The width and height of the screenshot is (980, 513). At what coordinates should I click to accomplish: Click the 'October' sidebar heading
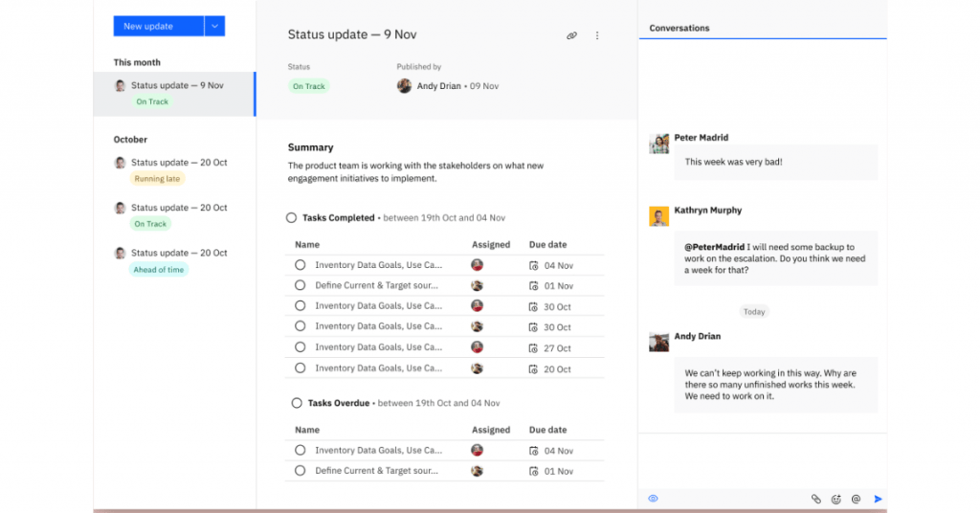[130, 140]
